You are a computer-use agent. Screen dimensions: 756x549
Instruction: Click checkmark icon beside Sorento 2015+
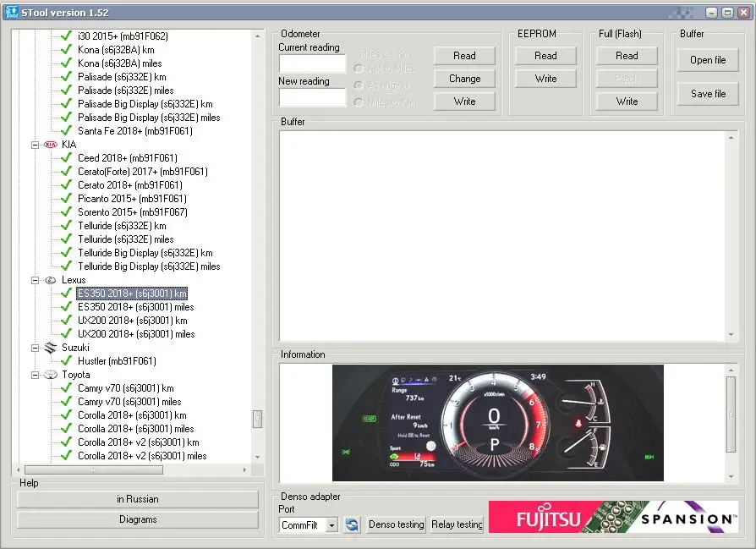[x=67, y=212]
